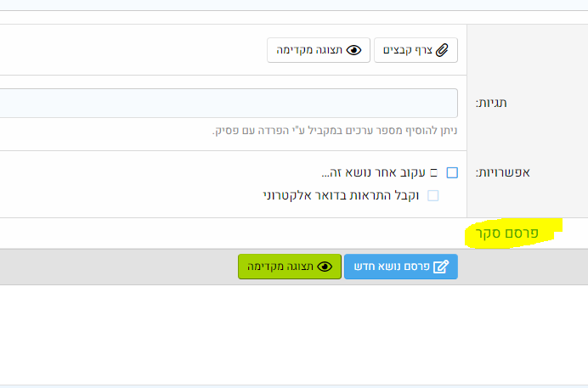Click the blank white area below the action bar
The image size is (588, 388).
pyautogui.click(x=255, y=335)
